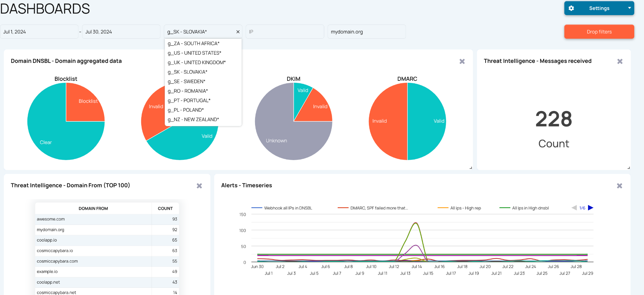This screenshot has height=295, width=644.
Task: Click the cosmiccapybara.io table row
Action: (x=107, y=251)
